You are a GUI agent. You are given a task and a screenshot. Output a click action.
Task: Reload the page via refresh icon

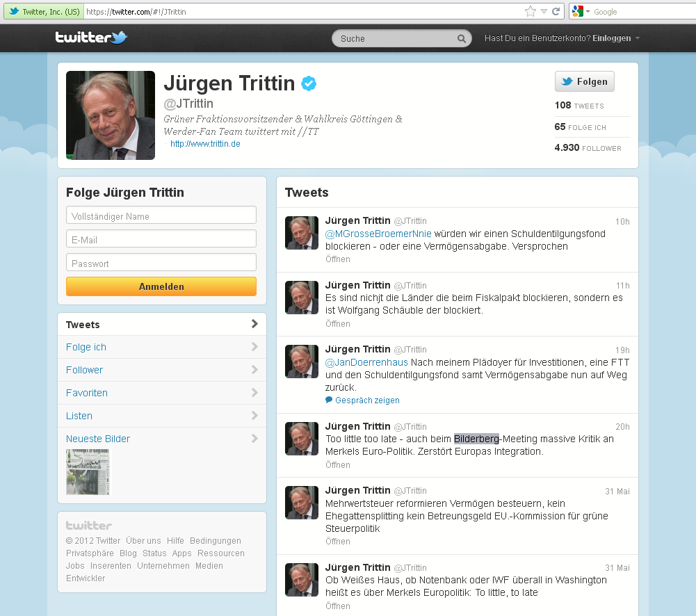[x=556, y=12]
